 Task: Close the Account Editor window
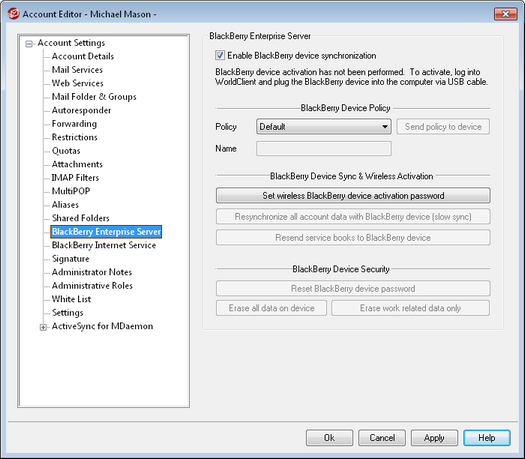tap(505, 14)
